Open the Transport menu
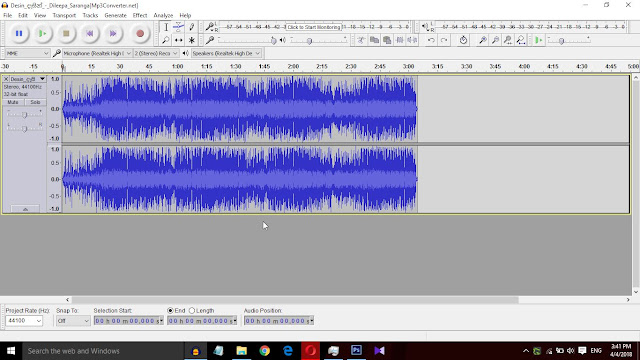Viewport: 640px width, 360px height. coord(64,15)
